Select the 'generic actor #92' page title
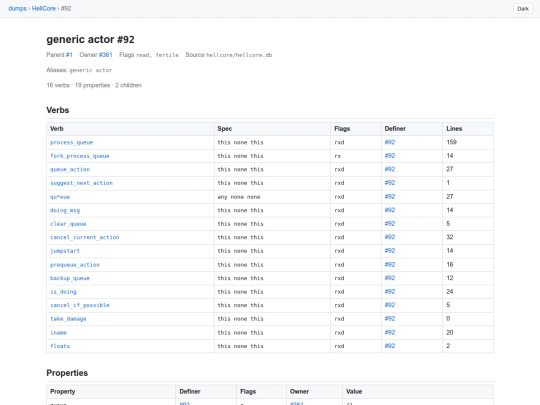The image size is (540, 405). click(x=90, y=39)
